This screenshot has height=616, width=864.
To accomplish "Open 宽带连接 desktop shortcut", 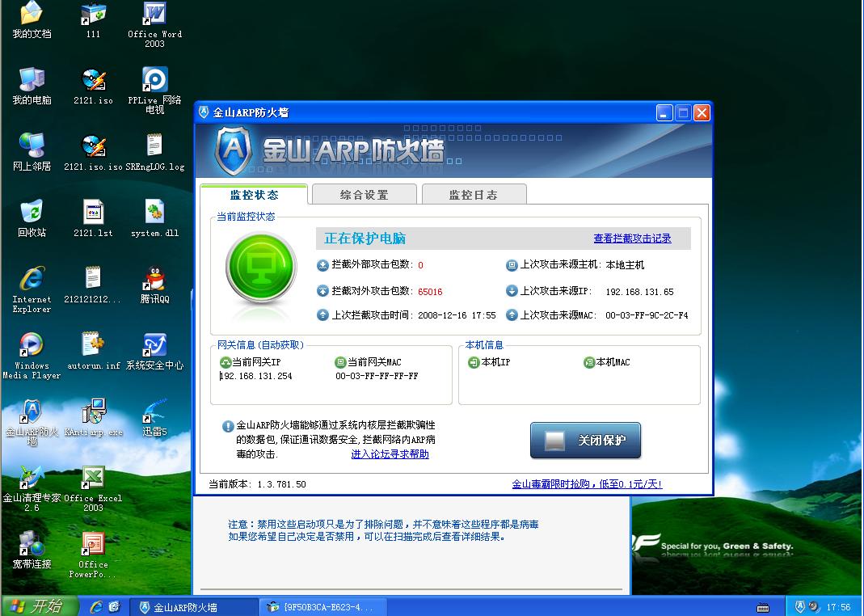I will click(32, 550).
